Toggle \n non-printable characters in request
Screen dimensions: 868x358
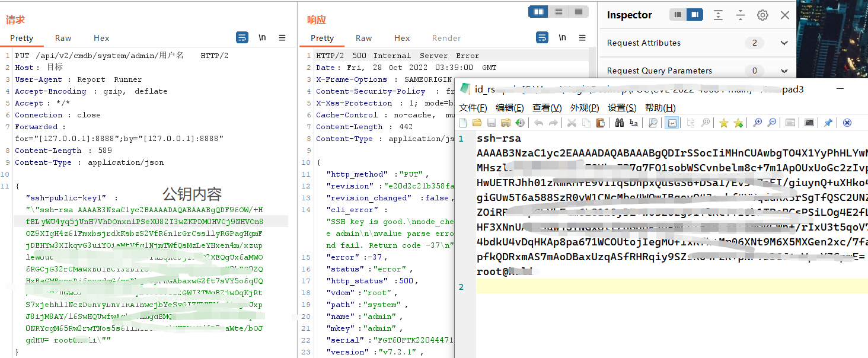262,37
